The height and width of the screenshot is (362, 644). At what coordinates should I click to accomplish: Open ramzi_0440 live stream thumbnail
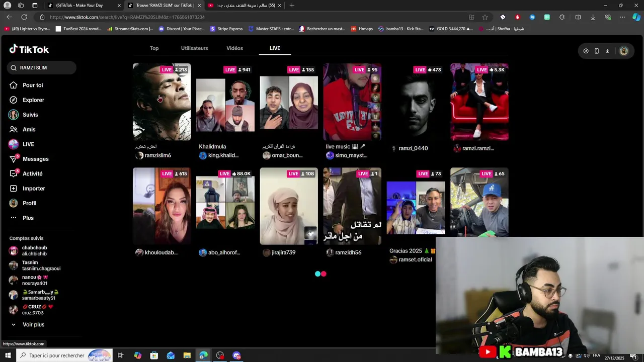416,102
